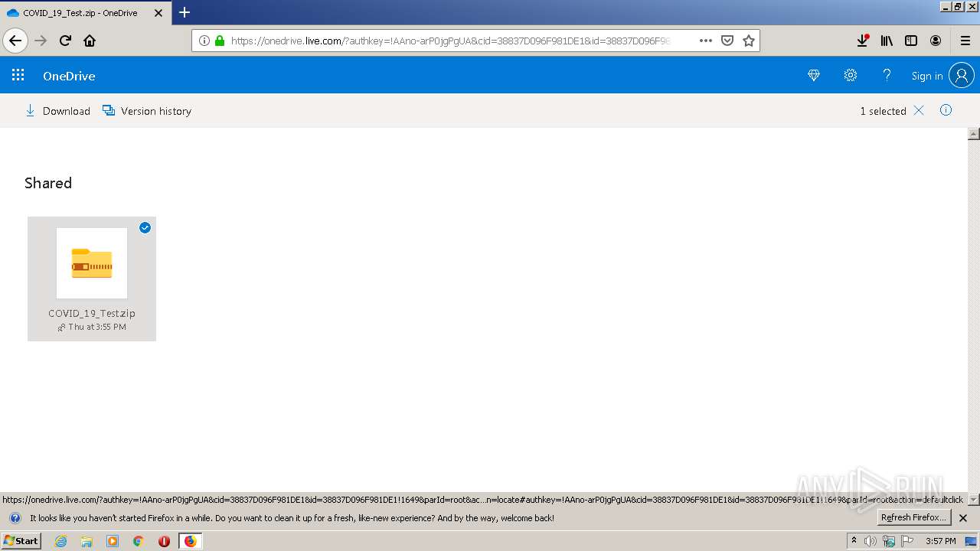This screenshot has width=980, height=551.
Task: Toggle the Firefox sidebar view
Action: 911,41
